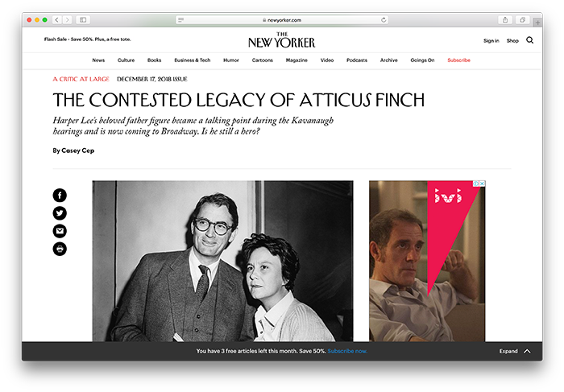Screen dimensions: 564x392
Task: Open the Books section
Action: [x=155, y=60]
